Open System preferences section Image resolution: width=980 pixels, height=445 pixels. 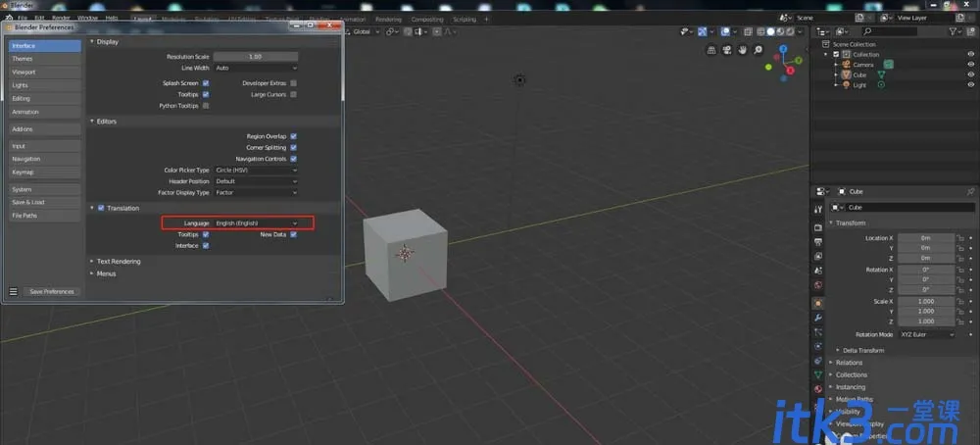(x=44, y=189)
